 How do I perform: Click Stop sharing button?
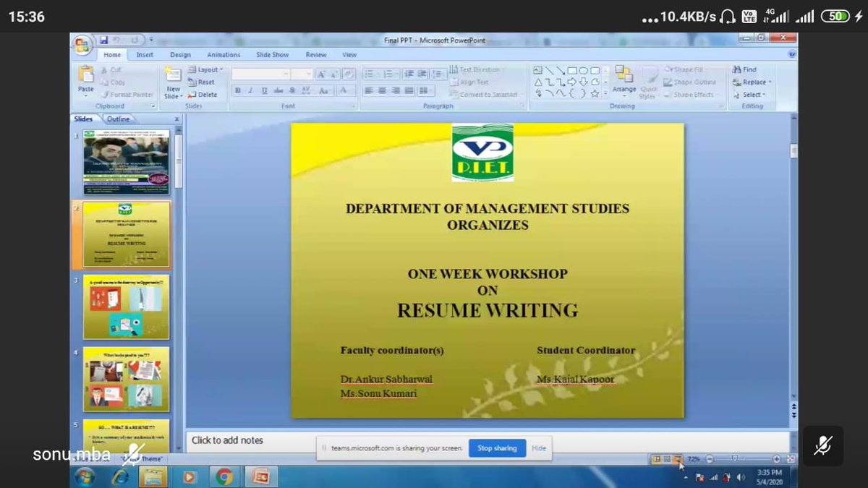(x=497, y=448)
